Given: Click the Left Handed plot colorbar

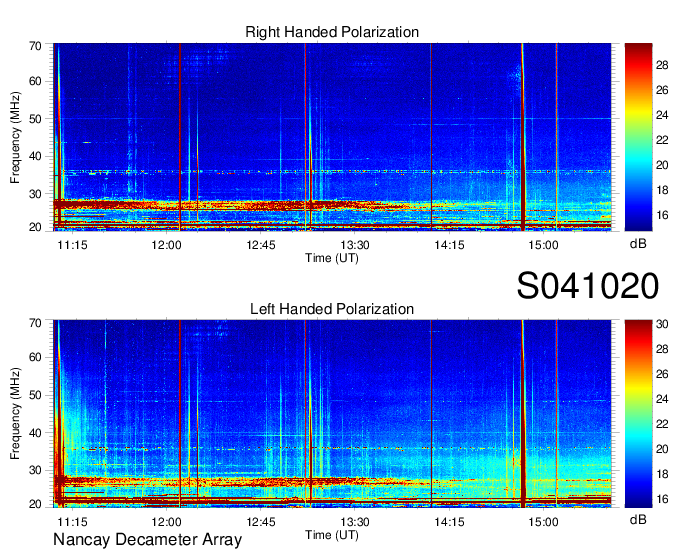Looking at the screenshot, I should [x=638, y=414].
